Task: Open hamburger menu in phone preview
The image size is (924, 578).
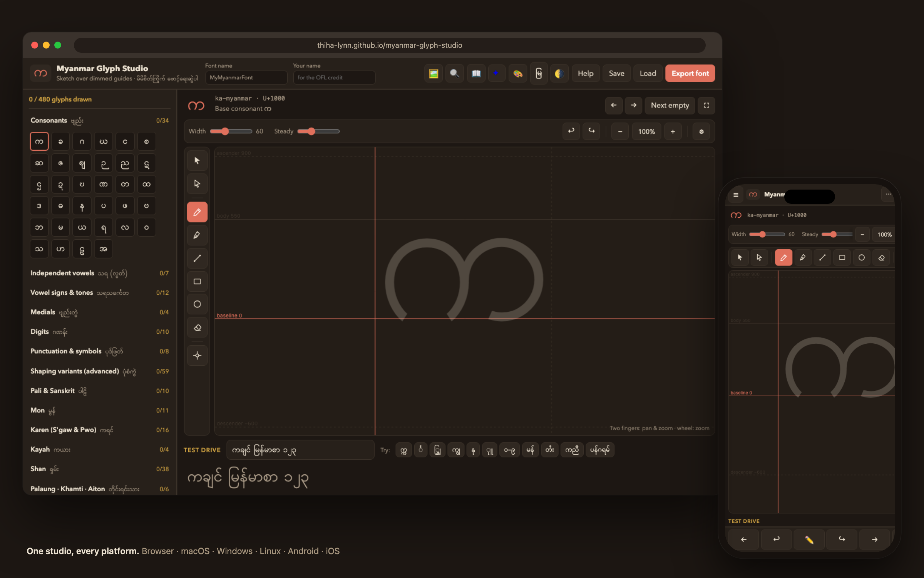Action: click(x=736, y=195)
